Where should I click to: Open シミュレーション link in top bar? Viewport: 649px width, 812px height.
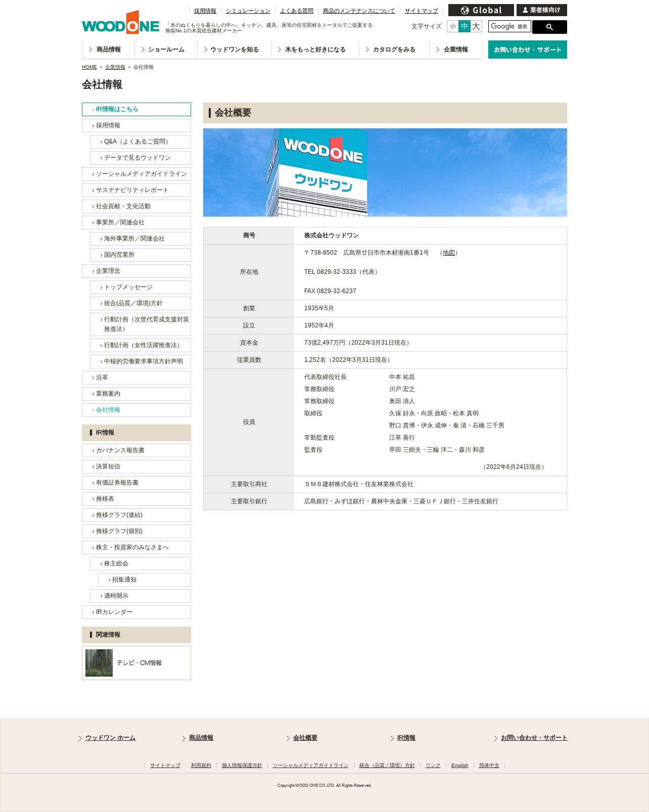tap(248, 11)
